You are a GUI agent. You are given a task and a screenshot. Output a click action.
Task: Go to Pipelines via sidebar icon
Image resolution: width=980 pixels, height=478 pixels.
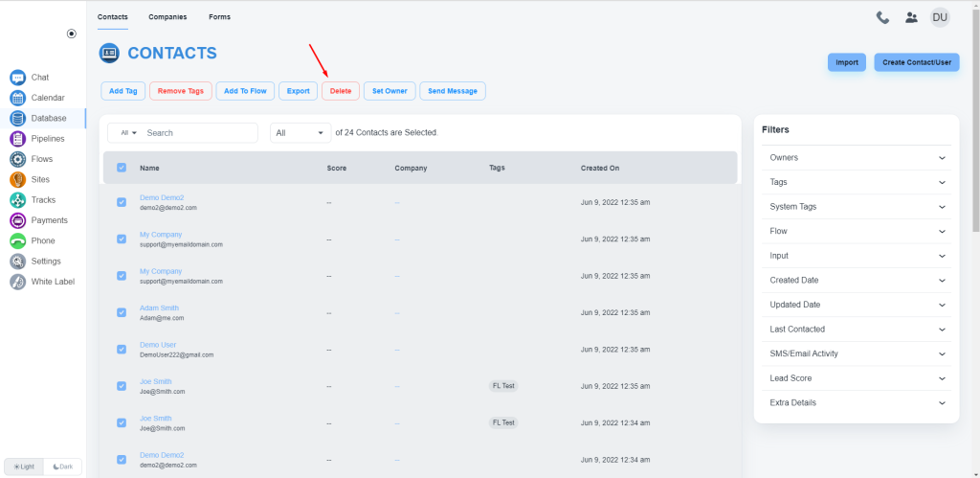click(x=17, y=139)
